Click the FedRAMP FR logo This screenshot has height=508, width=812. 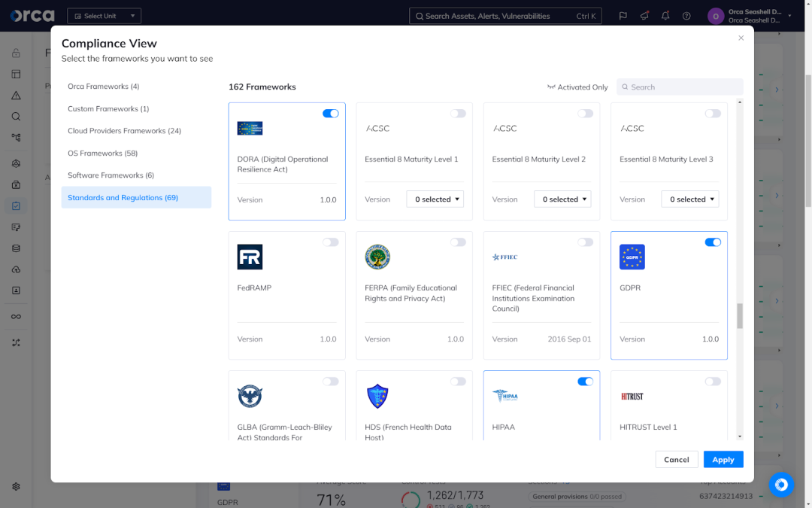[x=250, y=257]
